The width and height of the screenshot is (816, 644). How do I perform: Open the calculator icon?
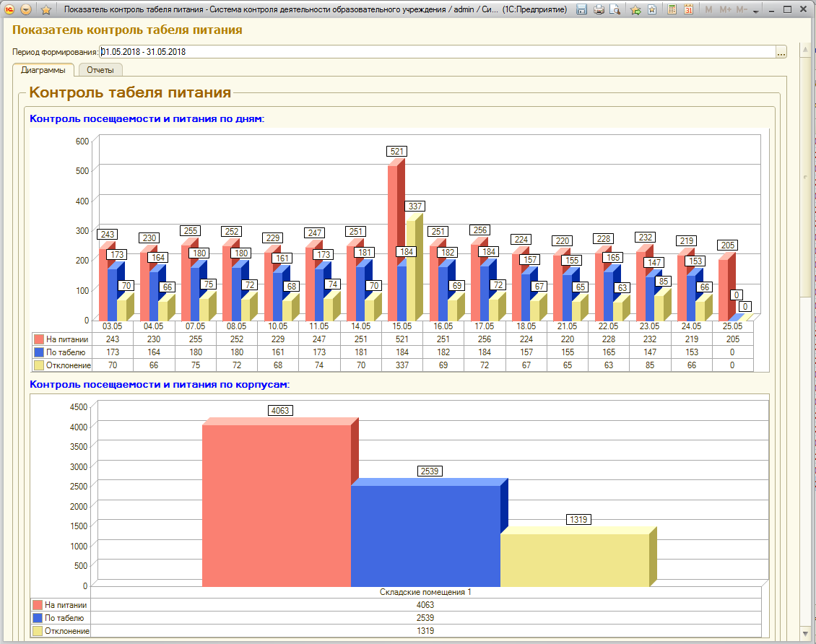[x=672, y=9]
